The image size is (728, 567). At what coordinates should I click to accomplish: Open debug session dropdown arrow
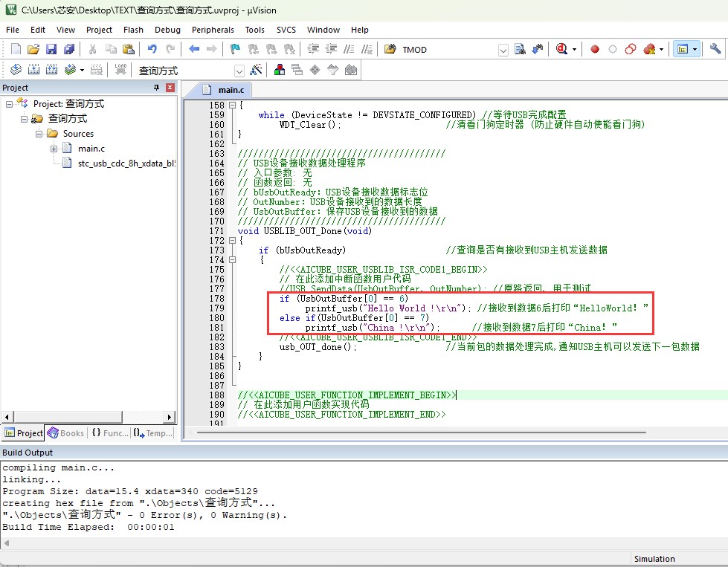[574, 49]
